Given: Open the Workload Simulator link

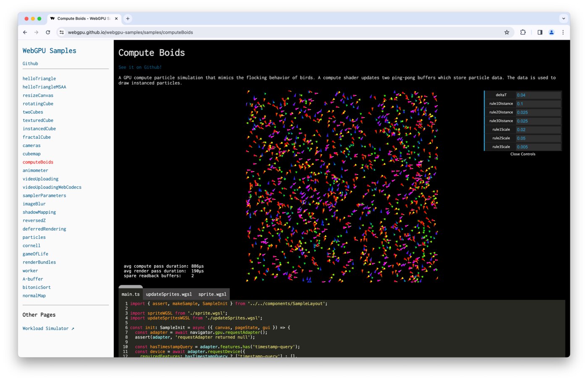Looking at the screenshot, I should tap(48, 328).
